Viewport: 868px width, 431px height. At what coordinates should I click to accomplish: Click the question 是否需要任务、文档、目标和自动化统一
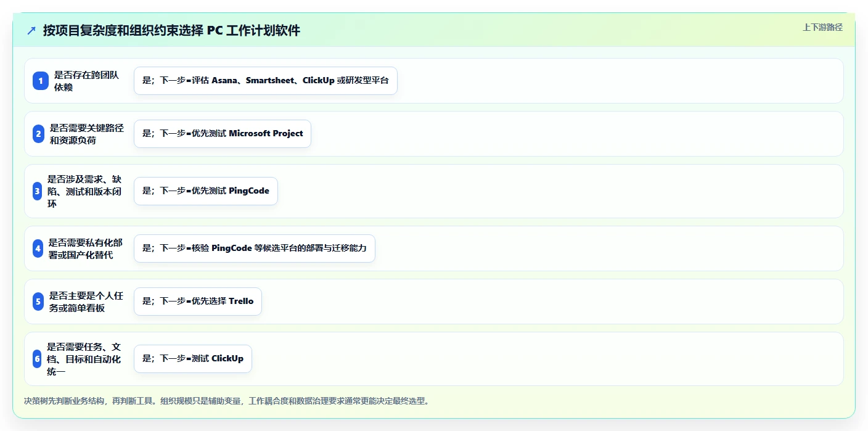click(x=83, y=359)
